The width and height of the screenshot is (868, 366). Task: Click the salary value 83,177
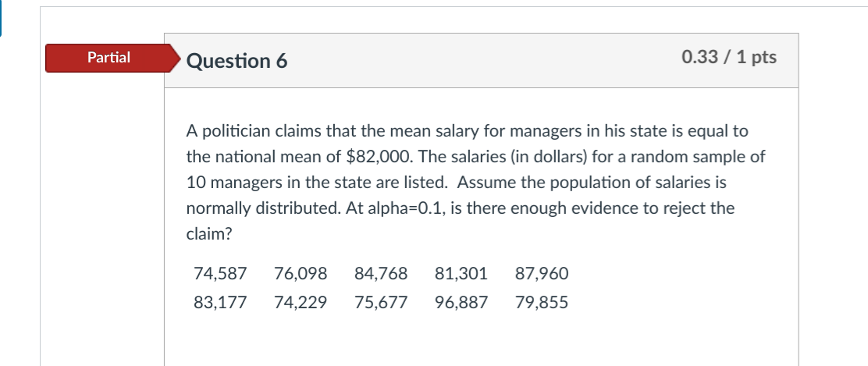coord(220,302)
